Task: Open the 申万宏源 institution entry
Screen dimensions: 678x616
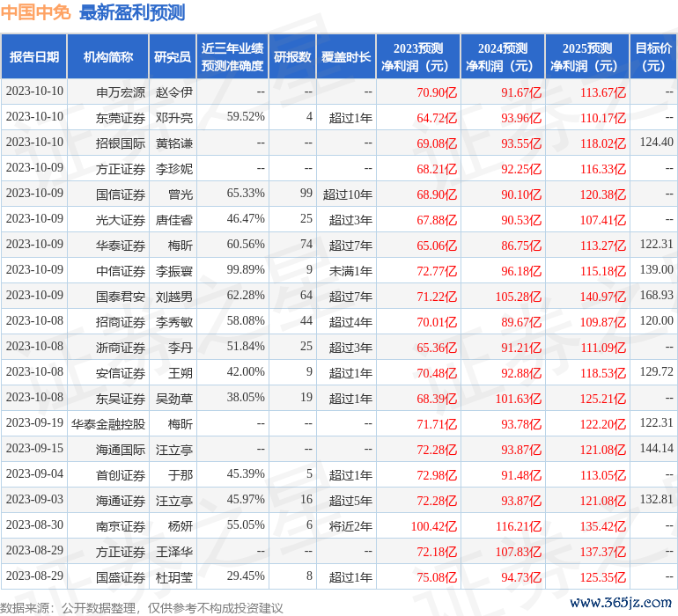Action: (x=121, y=92)
